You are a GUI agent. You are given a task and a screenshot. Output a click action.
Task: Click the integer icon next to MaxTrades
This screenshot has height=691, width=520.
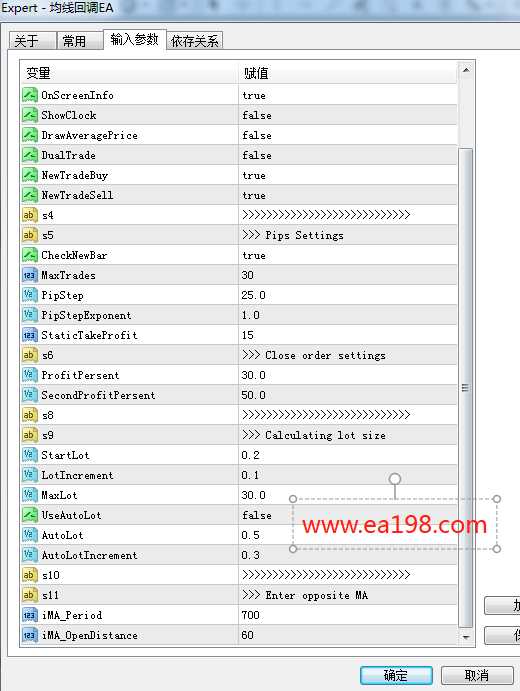point(30,275)
